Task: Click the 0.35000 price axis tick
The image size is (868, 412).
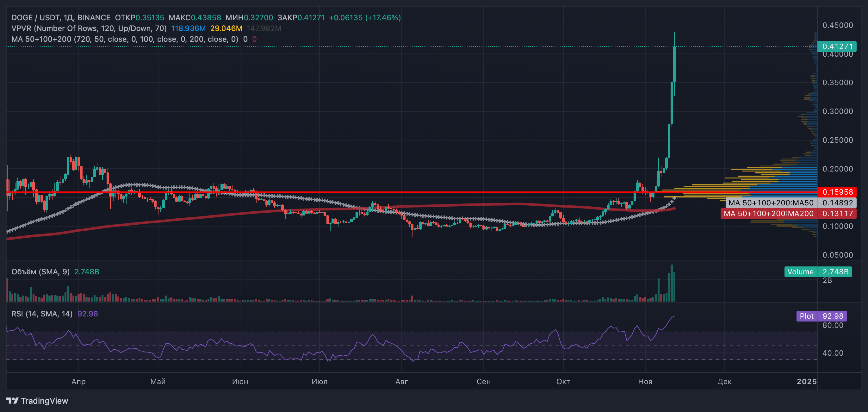Action: point(838,83)
